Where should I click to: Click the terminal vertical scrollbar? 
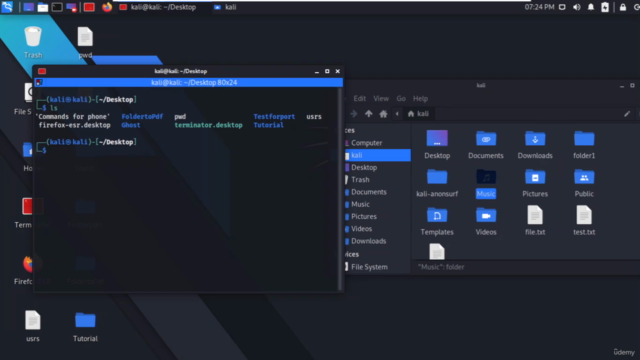(340, 189)
